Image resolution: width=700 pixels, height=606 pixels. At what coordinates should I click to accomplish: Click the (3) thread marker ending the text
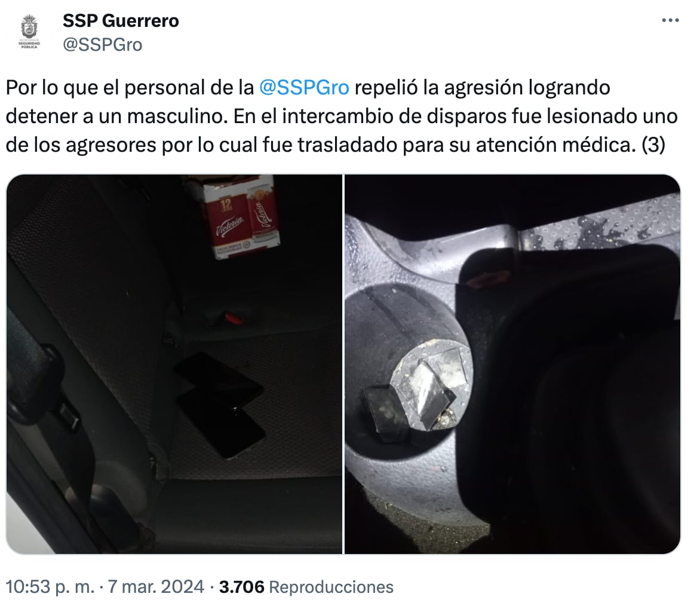tap(653, 145)
